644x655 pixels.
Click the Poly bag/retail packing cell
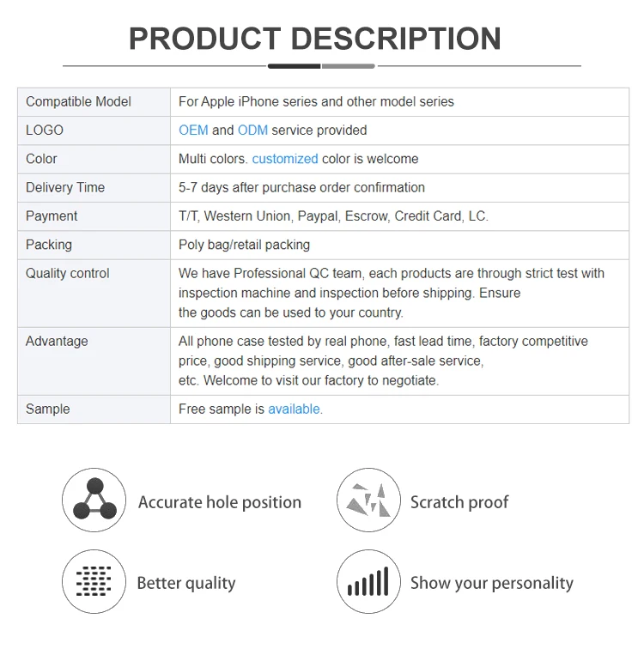click(x=244, y=245)
